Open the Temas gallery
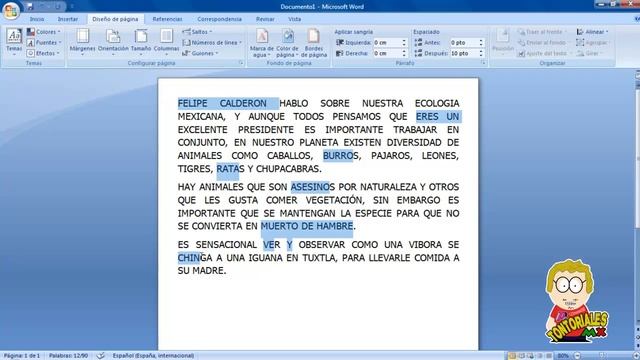The height and width of the screenshot is (360, 640). coord(14,42)
